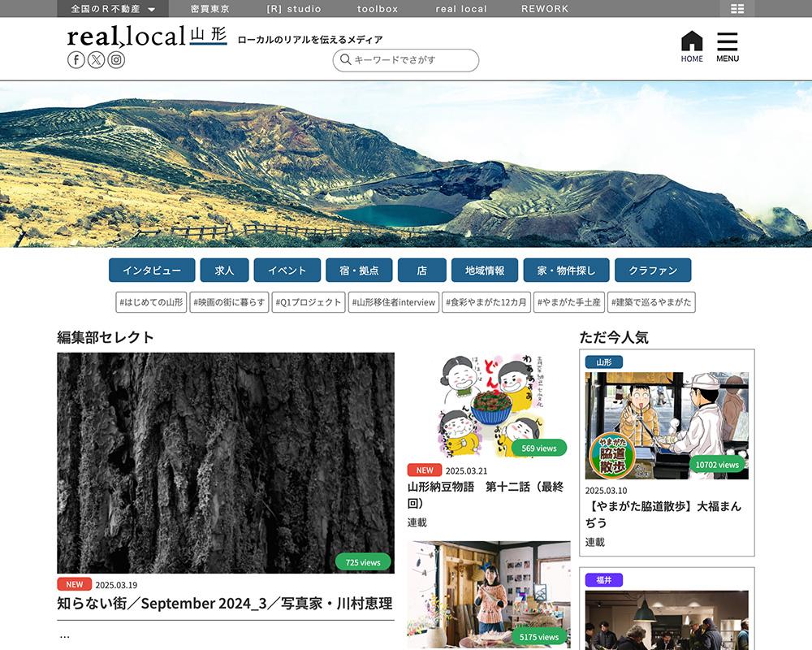812x650 pixels.
Task: Click the search magnifier icon
Action: (345, 59)
